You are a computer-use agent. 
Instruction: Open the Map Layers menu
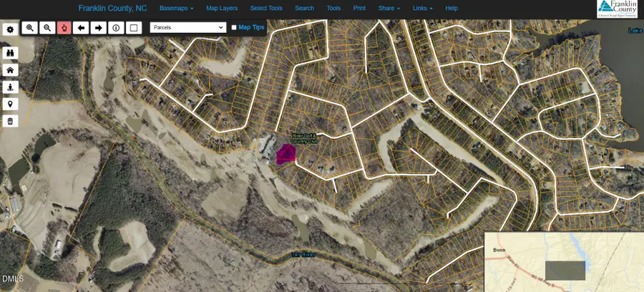222,8
